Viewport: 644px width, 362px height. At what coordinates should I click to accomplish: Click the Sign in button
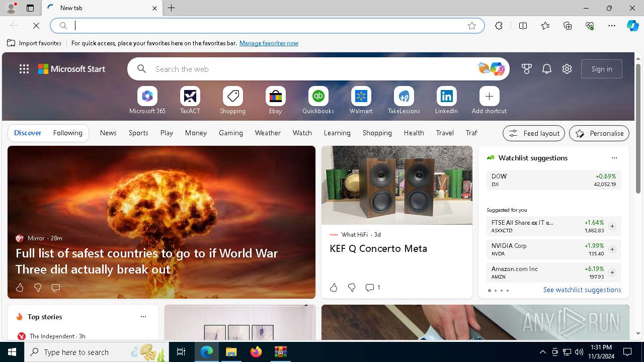click(x=602, y=69)
